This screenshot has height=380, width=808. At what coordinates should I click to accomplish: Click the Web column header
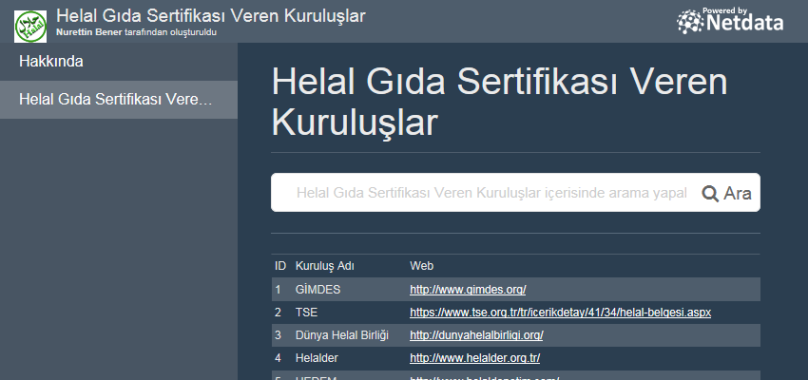(422, 266)
